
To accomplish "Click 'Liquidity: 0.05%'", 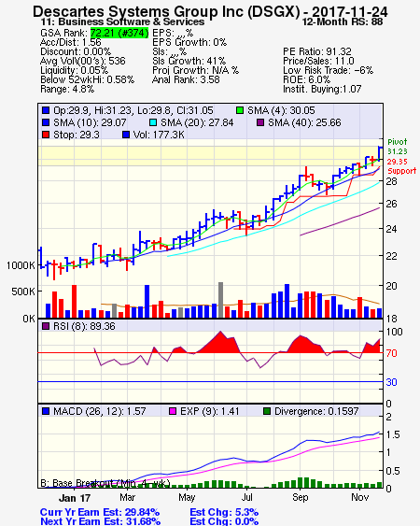I will pyautogui.click(x=74, y=70).
